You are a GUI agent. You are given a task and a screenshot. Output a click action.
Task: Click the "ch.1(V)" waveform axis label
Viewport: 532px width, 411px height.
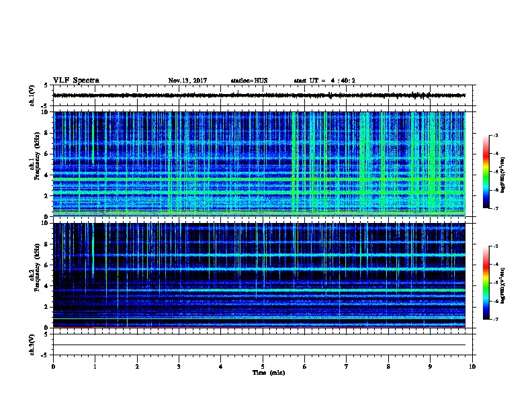(x=32, y=95)
